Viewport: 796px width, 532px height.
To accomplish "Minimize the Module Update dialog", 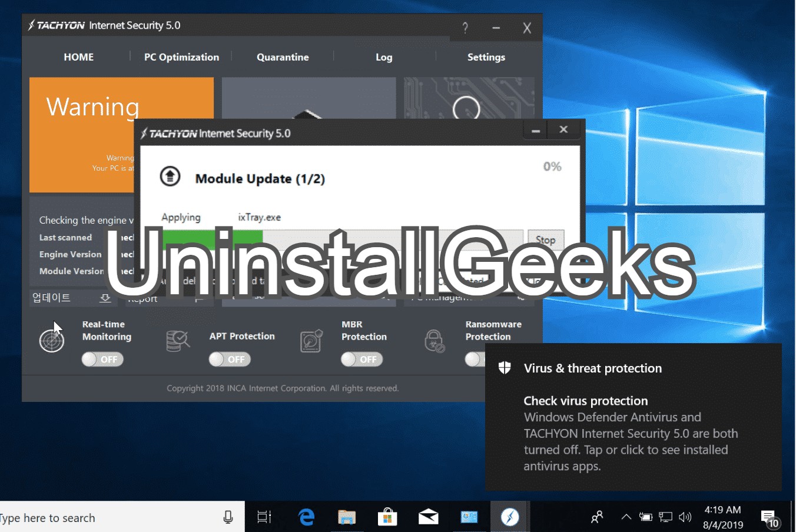I will click(x=536, y=130).
